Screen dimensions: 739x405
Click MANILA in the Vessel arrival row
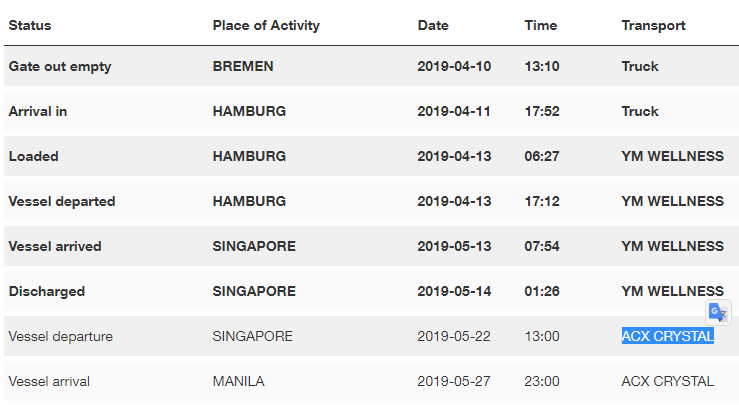[238, 381]
